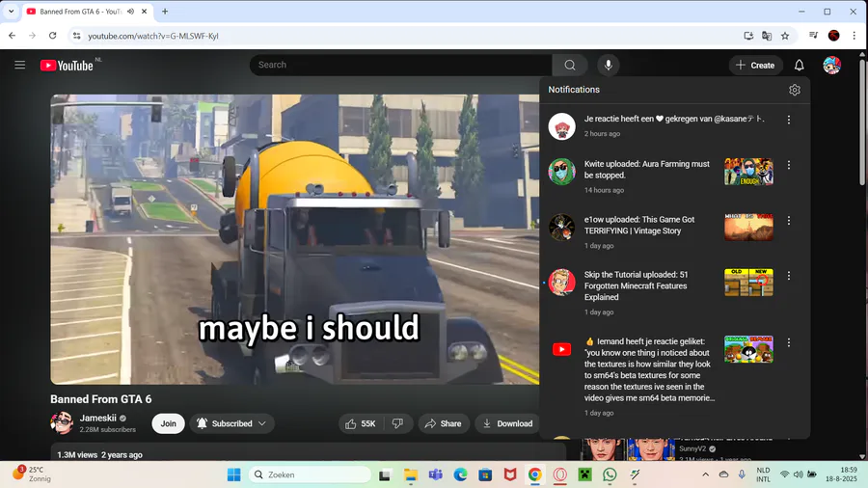868x488 pixels.
Task: Open a new browser tab
Action: tap(165, 11)
